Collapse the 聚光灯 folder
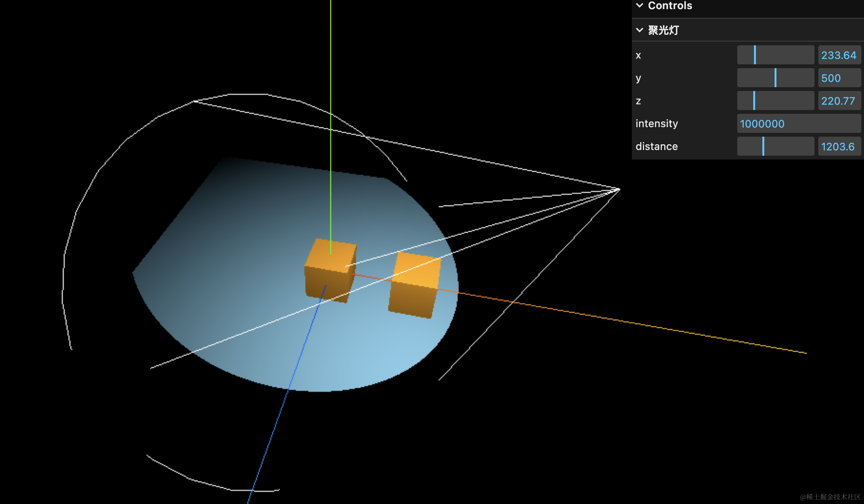Image resolution: width=864 pixels, height=504 pixels. (748, 30)
